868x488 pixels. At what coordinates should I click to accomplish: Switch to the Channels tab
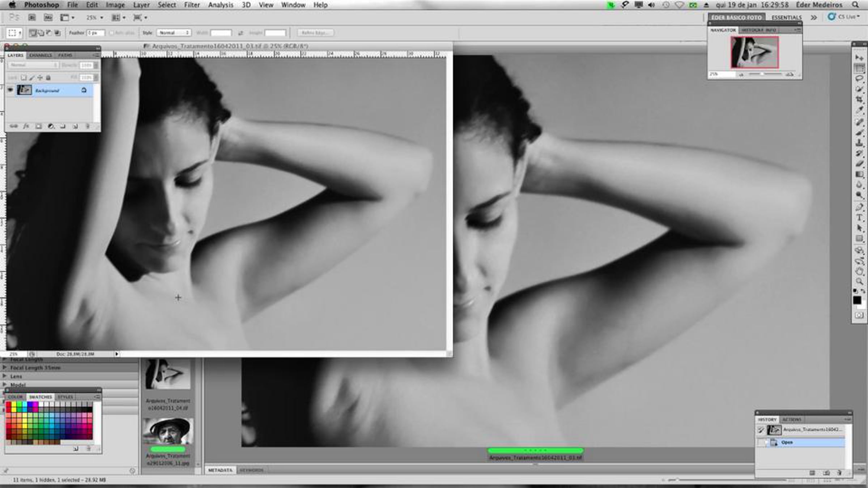coord(41,55)
